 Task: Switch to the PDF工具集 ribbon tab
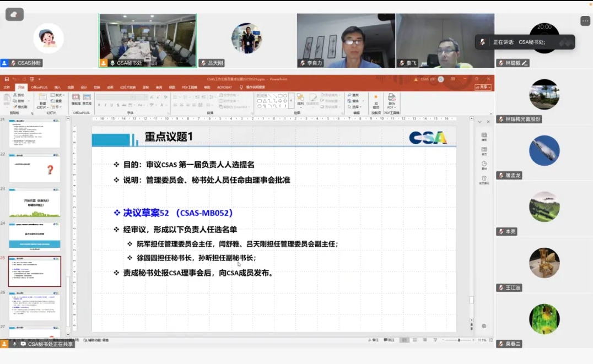coord(190,88)
